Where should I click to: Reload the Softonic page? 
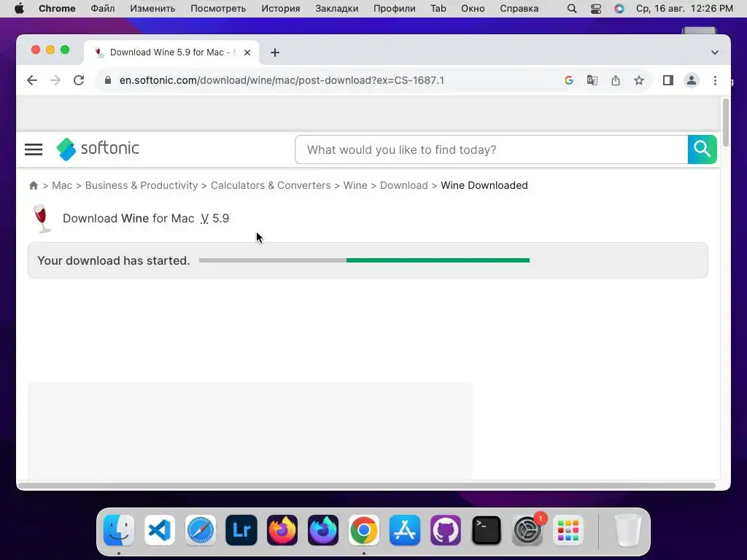click(x=79, y=80)
